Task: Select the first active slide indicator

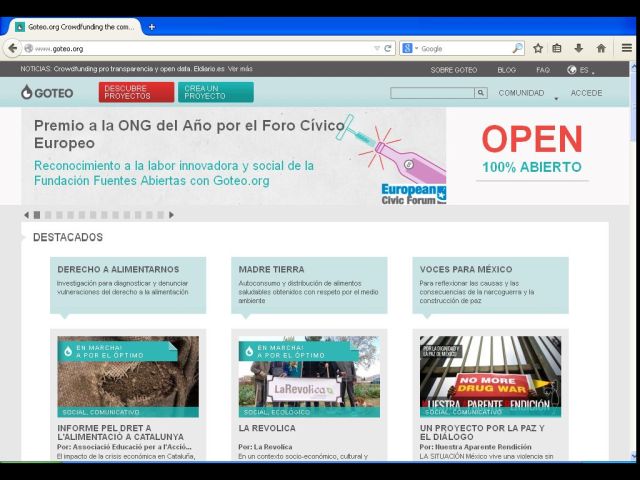Action: tap(37, 215)
